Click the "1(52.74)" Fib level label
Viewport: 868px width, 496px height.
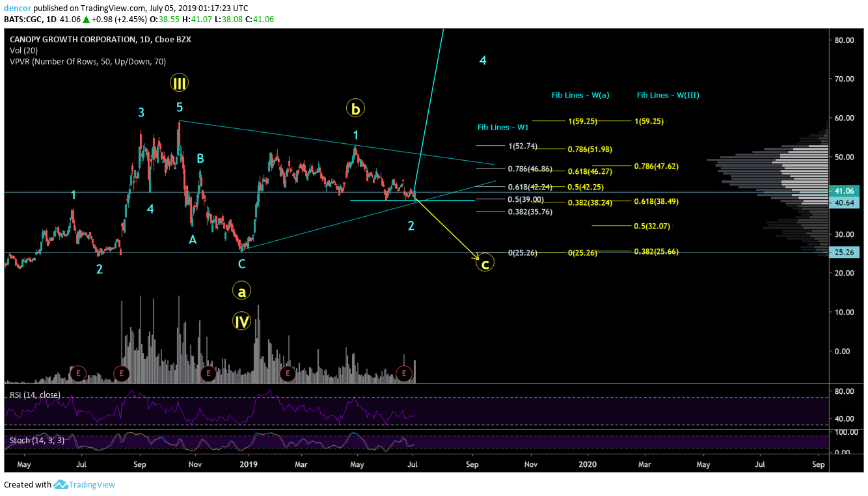tap(523, 146)
